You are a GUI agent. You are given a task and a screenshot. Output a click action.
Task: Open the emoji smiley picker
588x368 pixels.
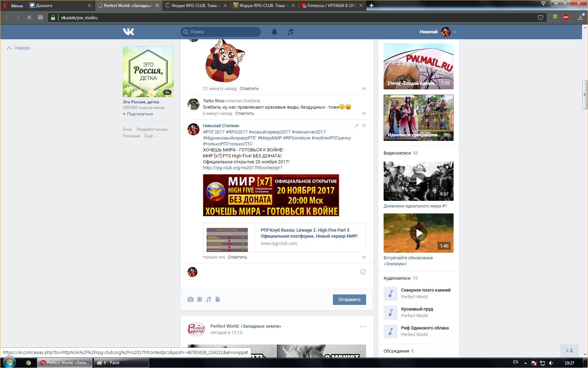[363, 272]
